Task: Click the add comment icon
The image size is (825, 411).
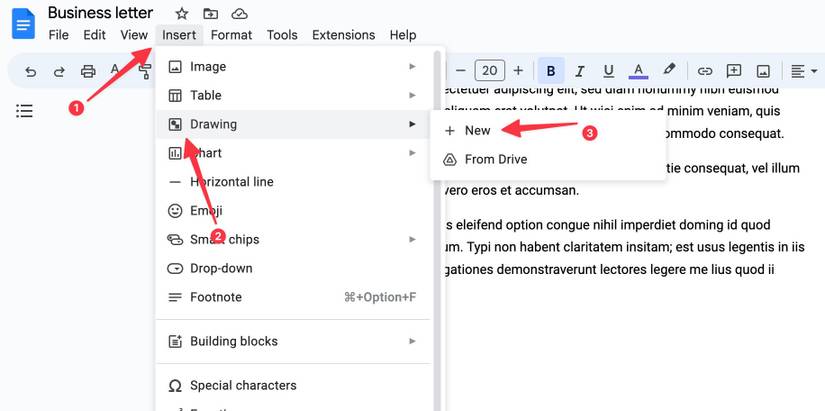Action: [x=733, y=71]
